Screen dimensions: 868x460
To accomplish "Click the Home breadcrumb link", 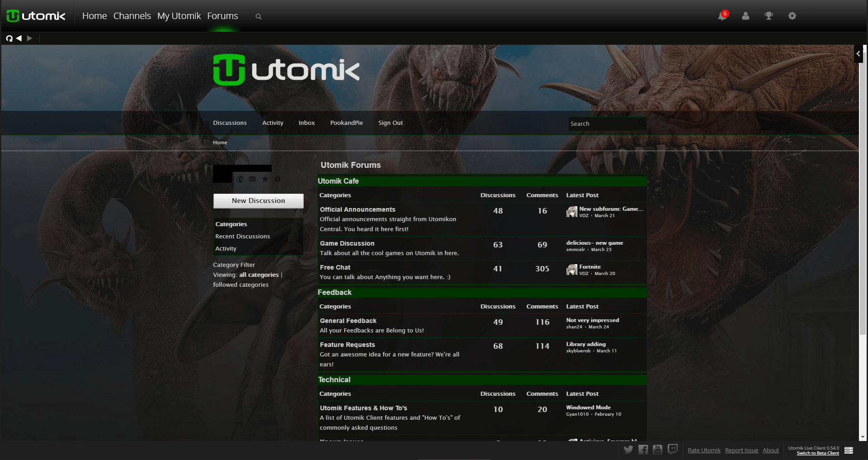I will 220,142.
